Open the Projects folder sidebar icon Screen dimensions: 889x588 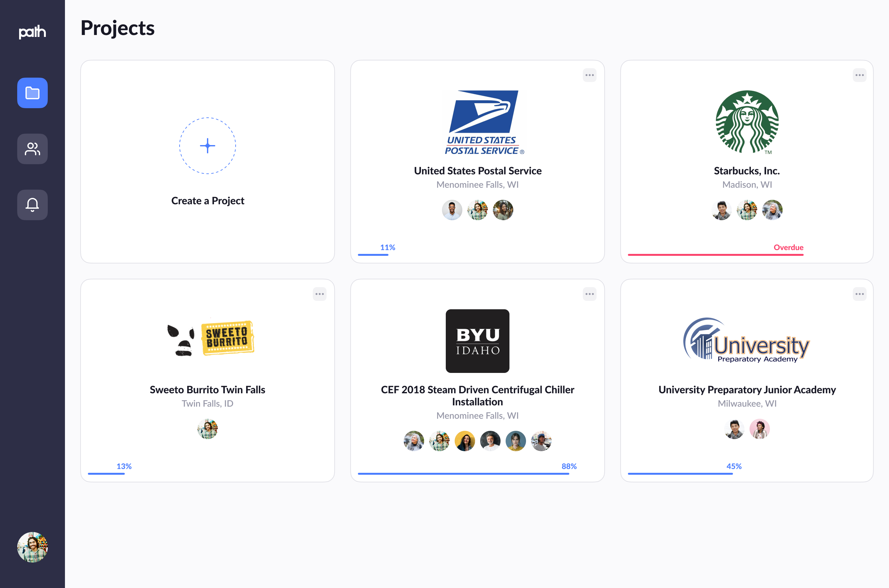[32, 93]
